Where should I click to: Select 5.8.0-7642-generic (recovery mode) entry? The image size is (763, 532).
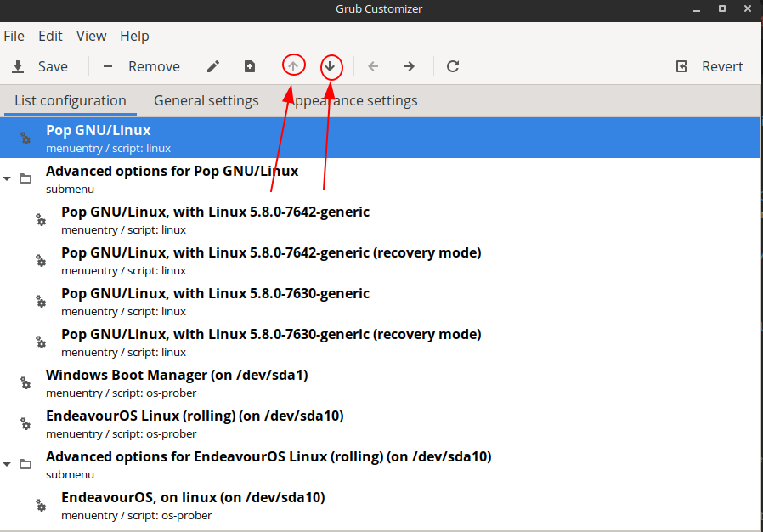point(380,260)
